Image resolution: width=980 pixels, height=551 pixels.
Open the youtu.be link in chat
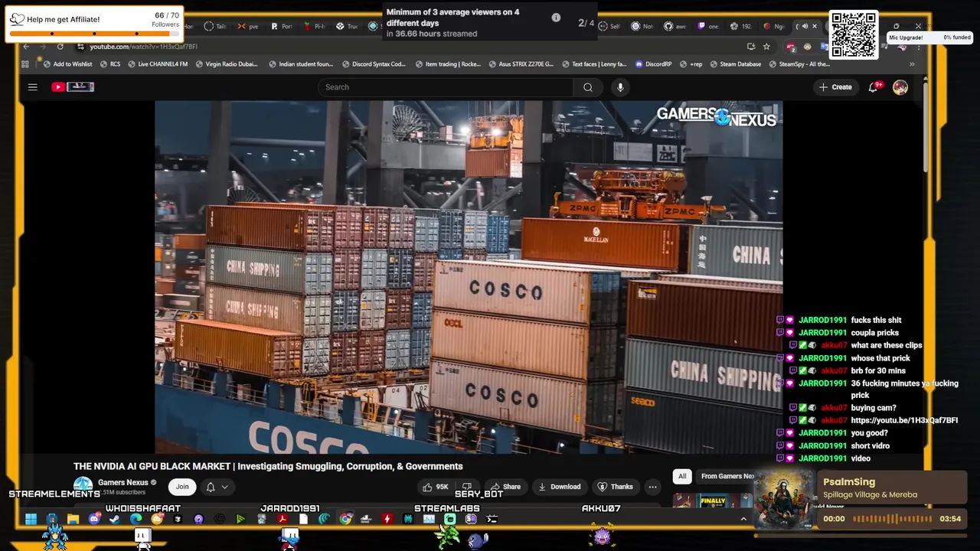tap(904, 420)
